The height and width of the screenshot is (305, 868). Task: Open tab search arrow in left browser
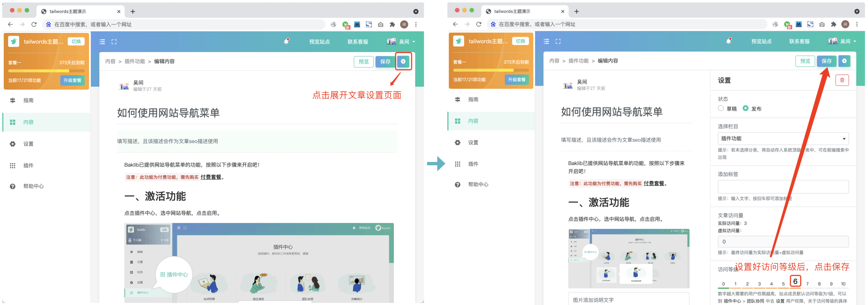(x=416, y=12)
